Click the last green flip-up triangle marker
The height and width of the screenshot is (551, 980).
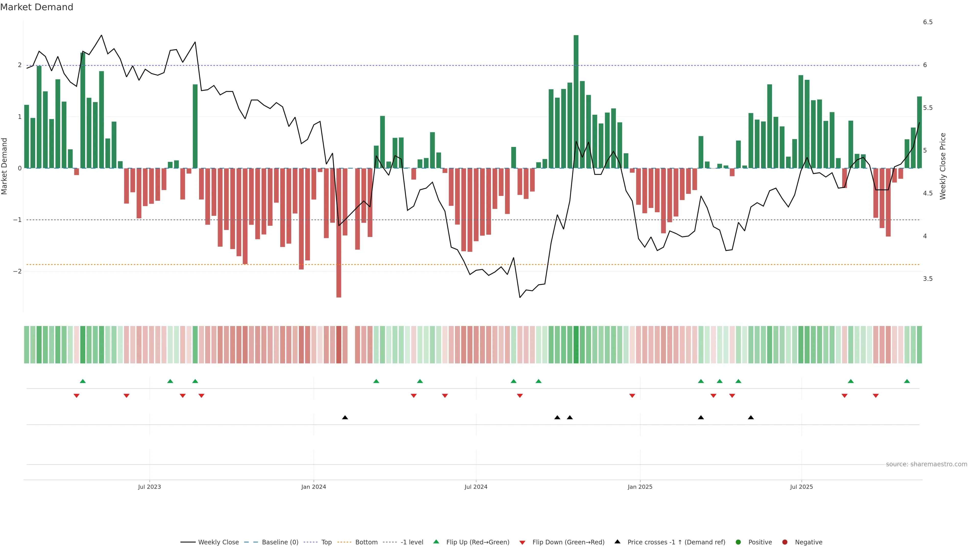click(907, 381)
